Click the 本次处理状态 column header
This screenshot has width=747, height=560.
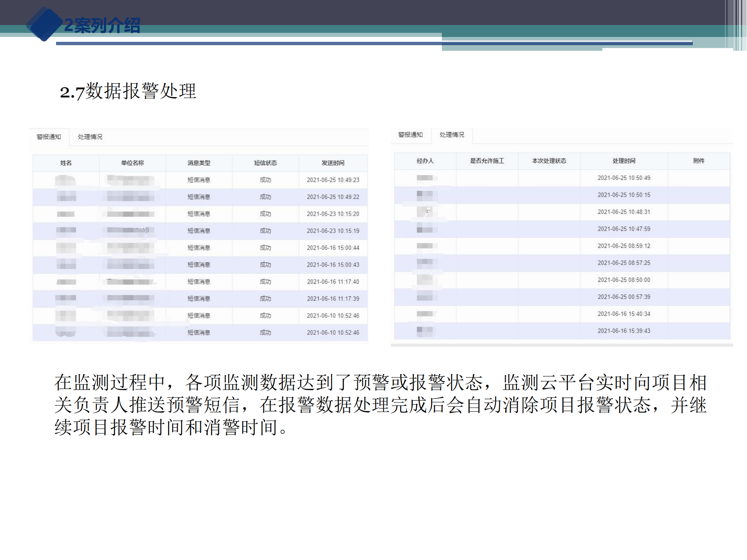click(x=549, y=161)
